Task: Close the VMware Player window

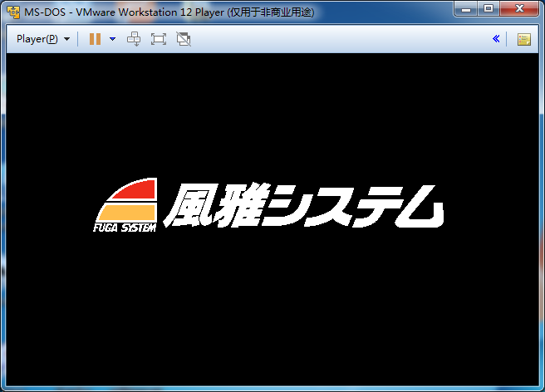Action: click(x=519, y=8)
